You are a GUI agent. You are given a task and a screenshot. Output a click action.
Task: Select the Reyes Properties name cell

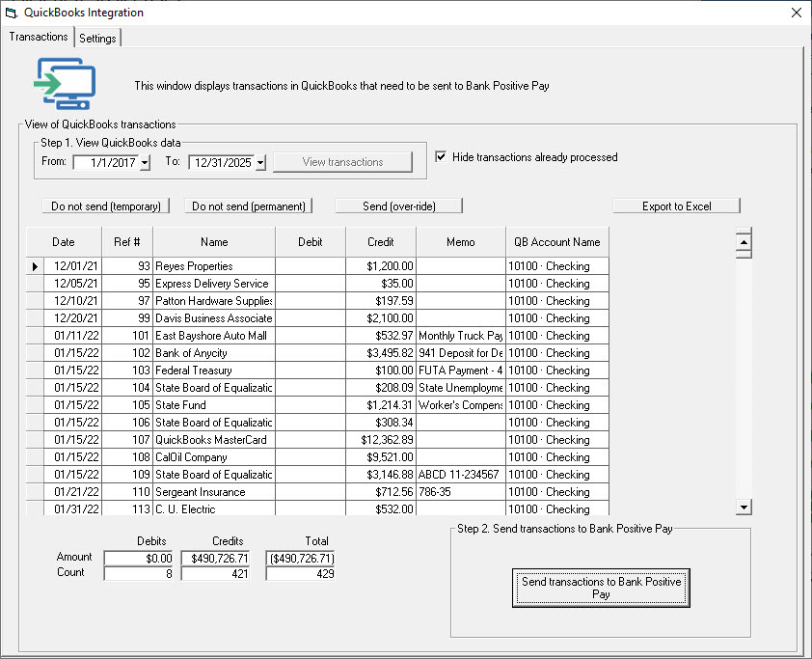(214, 266)
